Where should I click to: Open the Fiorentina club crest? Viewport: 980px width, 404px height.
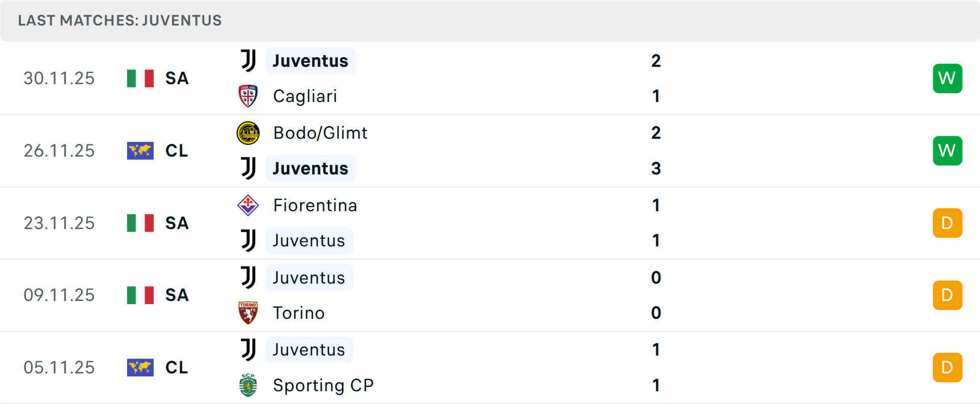[248, 205]
